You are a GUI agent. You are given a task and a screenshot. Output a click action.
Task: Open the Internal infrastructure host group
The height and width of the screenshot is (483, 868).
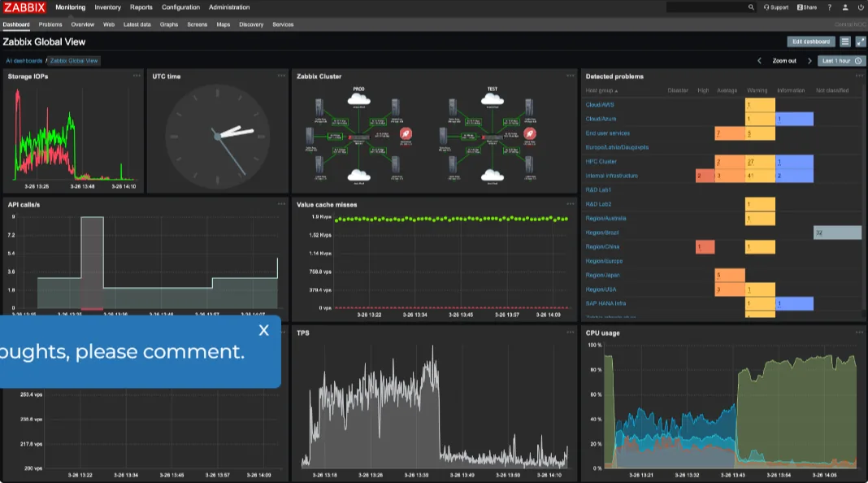pos(612,176)
